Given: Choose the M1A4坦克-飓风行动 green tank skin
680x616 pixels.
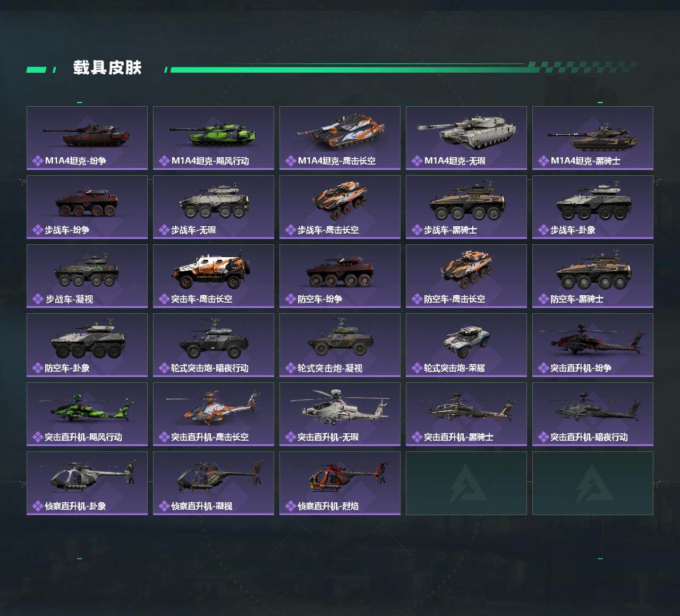Looking at the screenshot, I should click(214, 138).
